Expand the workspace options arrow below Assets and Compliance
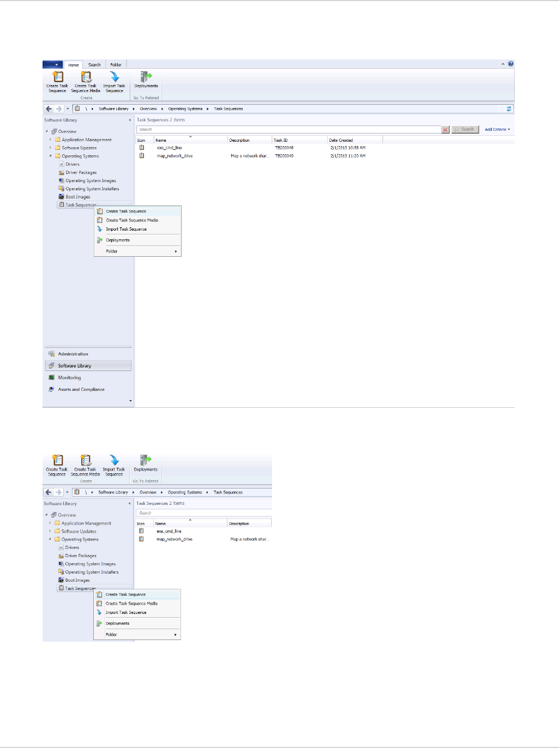 pos(130,401)
